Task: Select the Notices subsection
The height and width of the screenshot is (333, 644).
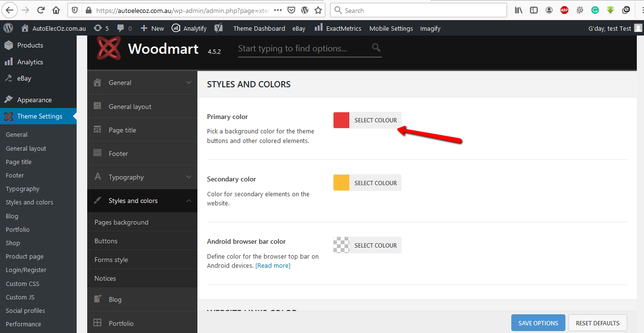Action: point(142,278)
